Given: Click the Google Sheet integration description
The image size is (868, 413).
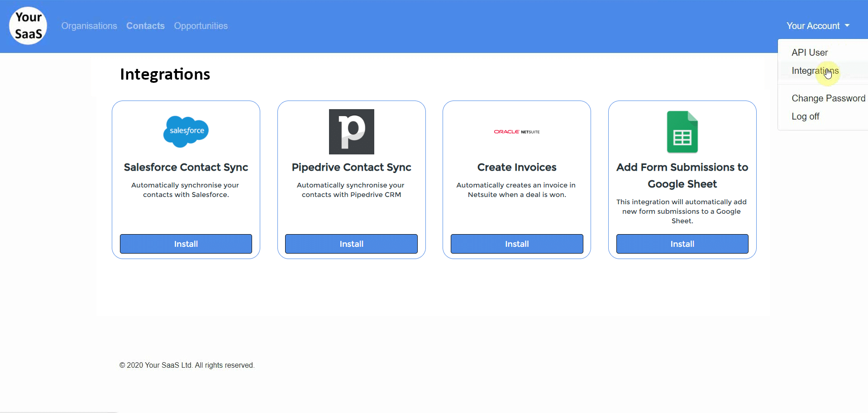Looking at the screenshot, I should click(682, 211).
